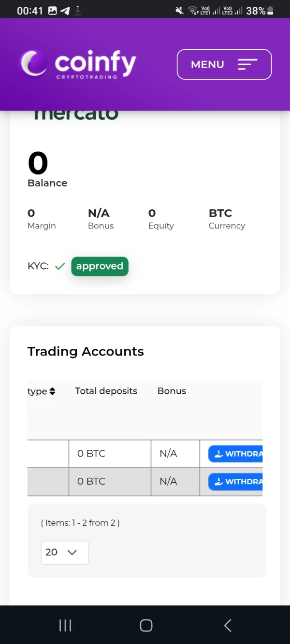
Task: Click the green KYC checkmark icon
Action: pos(60,266)
